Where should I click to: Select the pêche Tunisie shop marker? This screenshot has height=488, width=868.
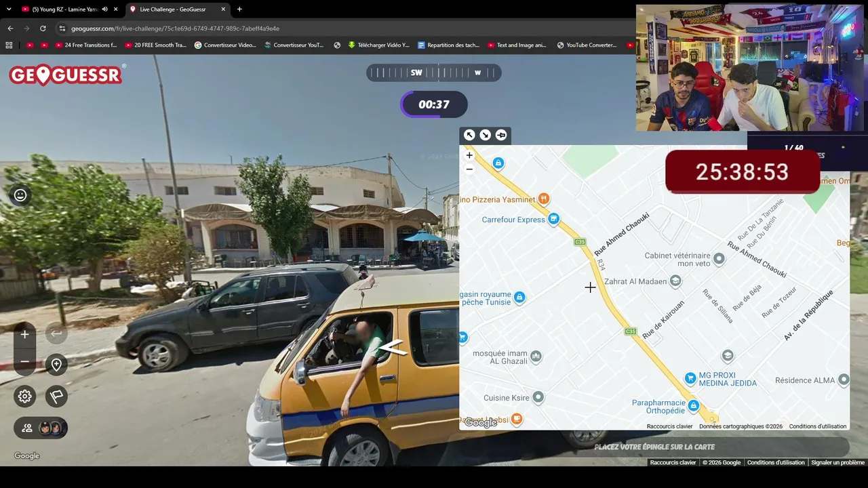pos(519,297)
